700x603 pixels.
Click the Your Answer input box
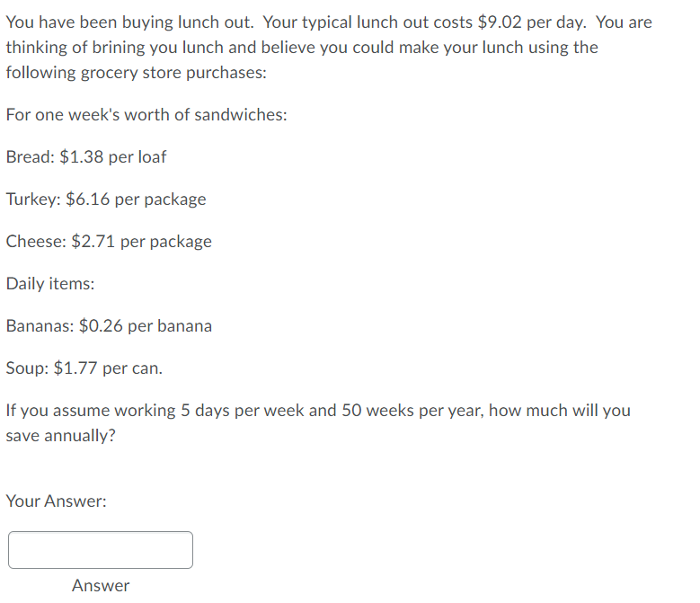101,550
